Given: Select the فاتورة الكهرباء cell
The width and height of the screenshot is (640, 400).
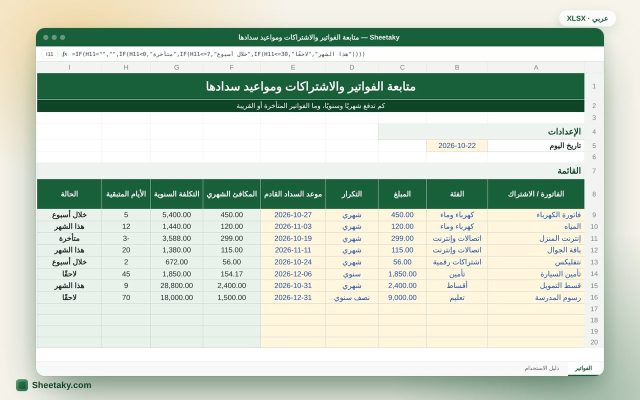Looking at the screenshot, I should [x=536, y=215].
